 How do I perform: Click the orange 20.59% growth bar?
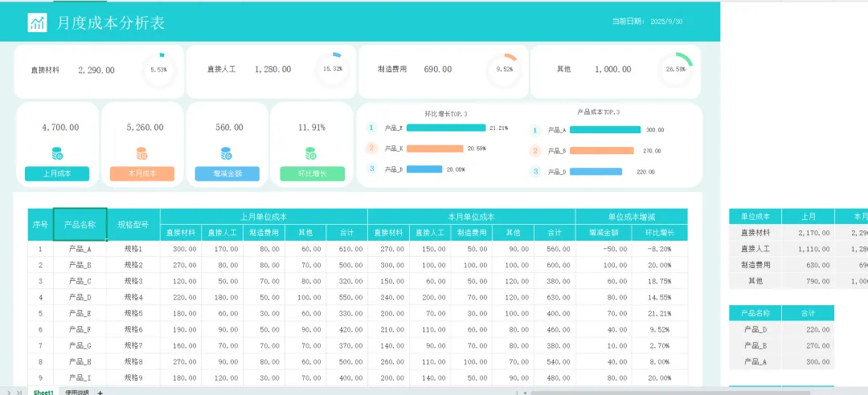tap(435, 149)
